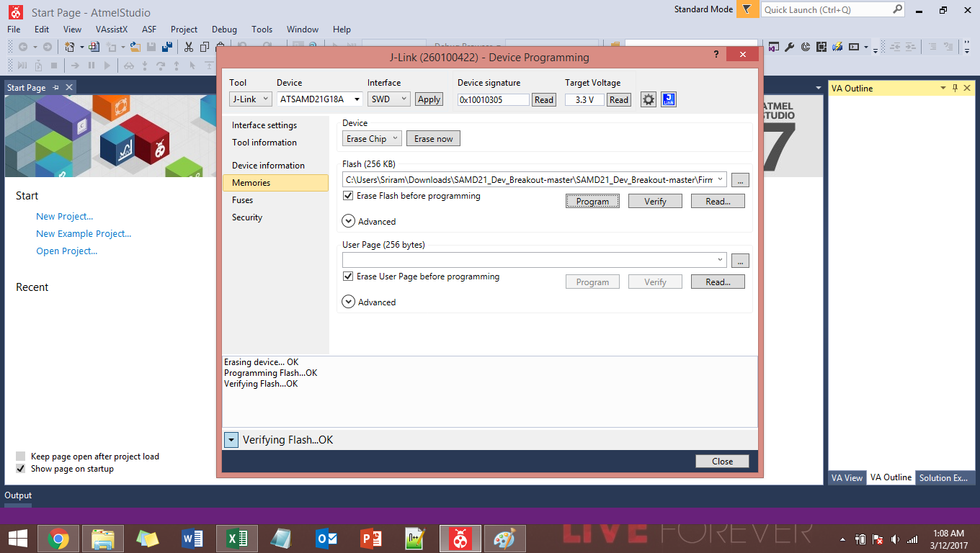Click the blue J-Link logo icon

(x=669, y=100)
